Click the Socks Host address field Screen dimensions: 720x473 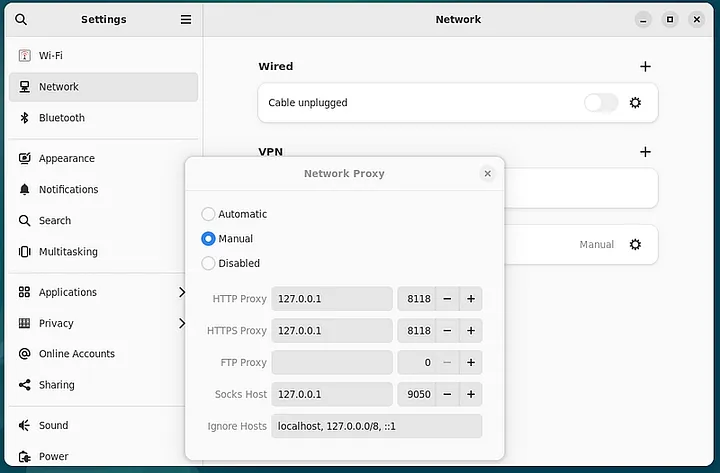point(332,394)
